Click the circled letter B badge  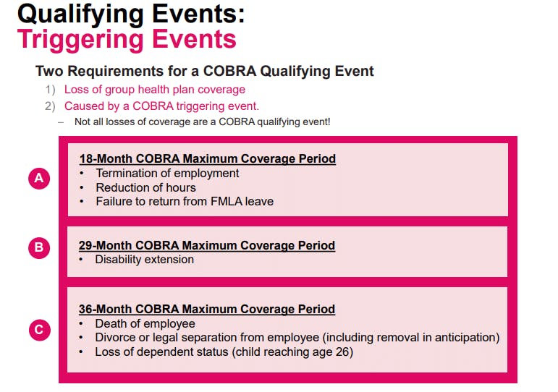click(x=39, y=247)
